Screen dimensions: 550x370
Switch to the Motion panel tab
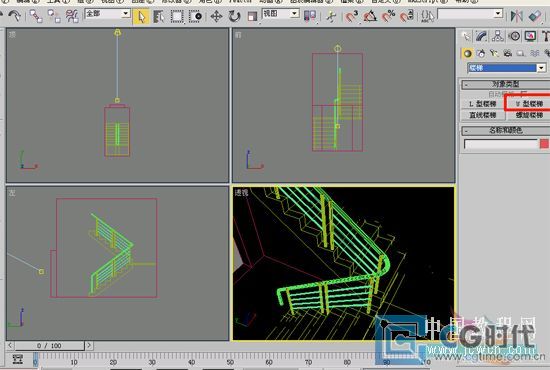(514, 36)
